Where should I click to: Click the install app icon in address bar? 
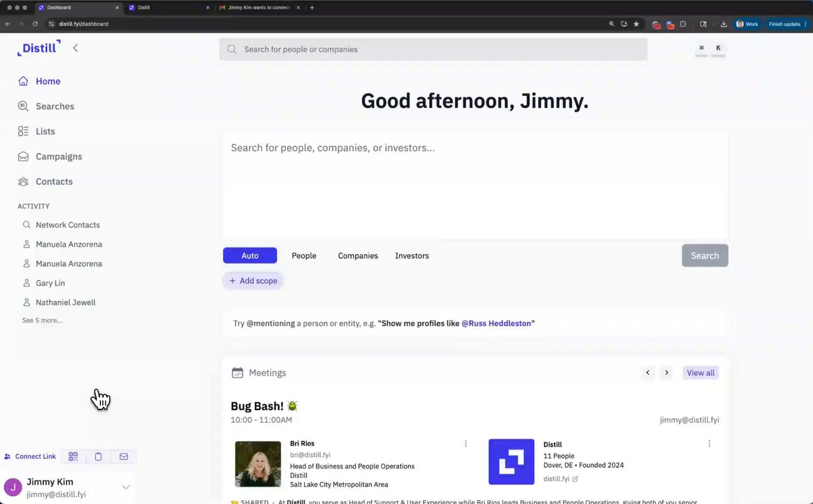(624, 24)
